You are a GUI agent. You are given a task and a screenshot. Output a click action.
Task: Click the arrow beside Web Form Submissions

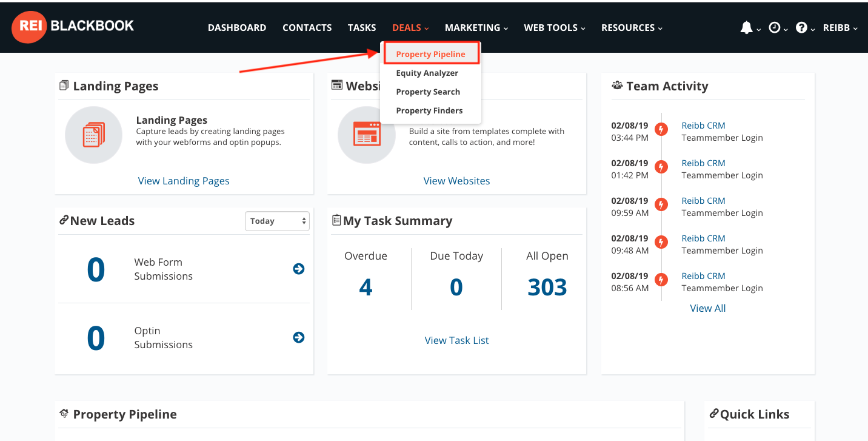tap(299, 269)
